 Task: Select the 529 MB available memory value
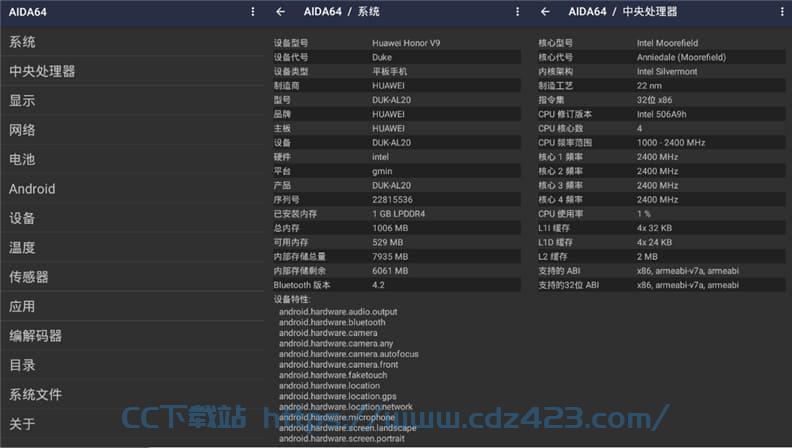[387, 242]
